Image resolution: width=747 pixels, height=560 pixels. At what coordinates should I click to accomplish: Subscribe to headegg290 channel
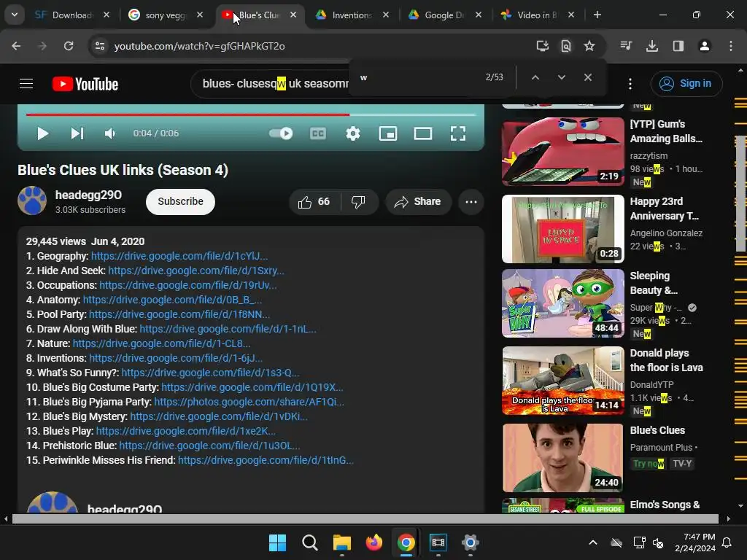point(181,201)
